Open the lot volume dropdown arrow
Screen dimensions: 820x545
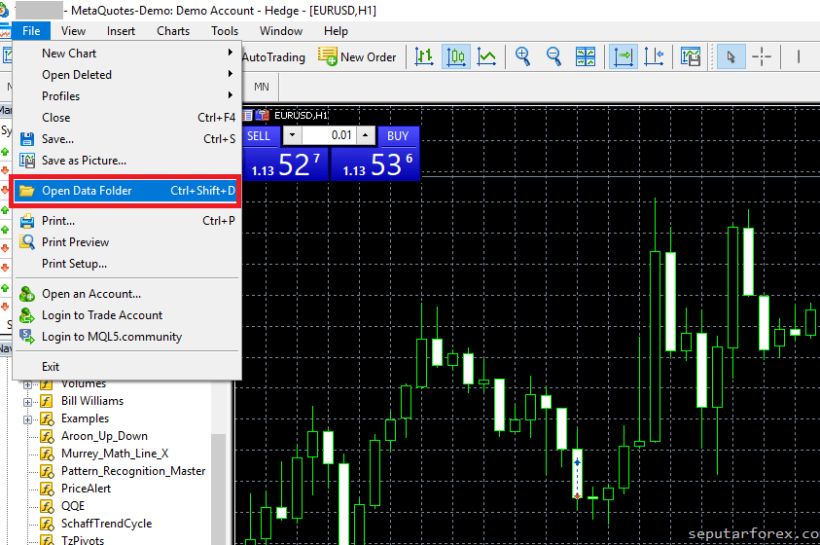[x=291, y=135]
